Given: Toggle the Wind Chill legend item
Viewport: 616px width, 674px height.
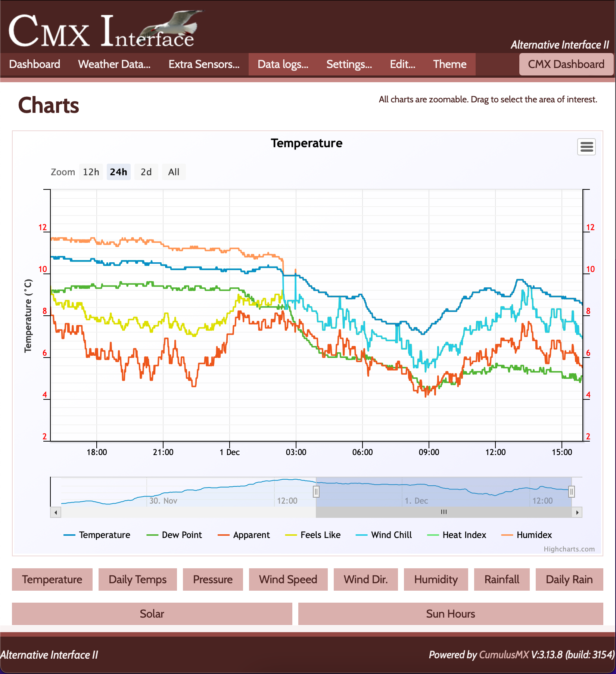Looking at the screenshot, I should pyautogui.click(x=384, y=535).
